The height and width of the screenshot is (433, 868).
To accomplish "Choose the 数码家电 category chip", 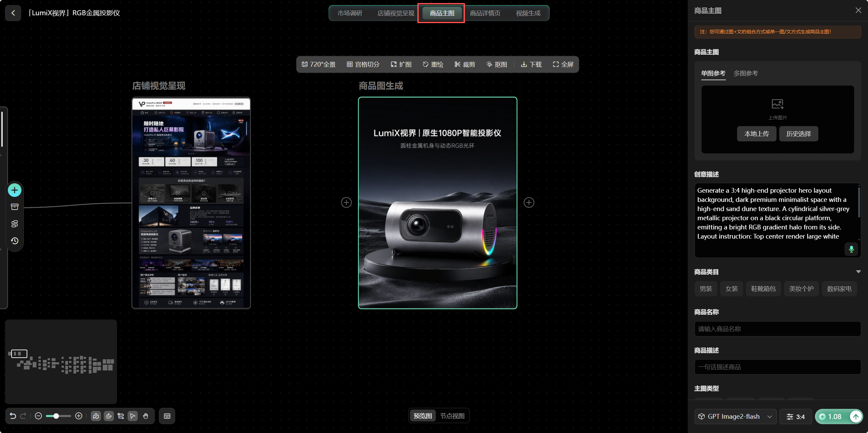I will click(x=839, y=289).
